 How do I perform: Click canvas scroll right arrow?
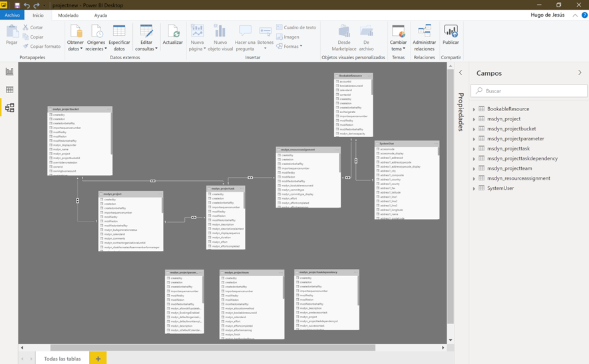point(443,347)
